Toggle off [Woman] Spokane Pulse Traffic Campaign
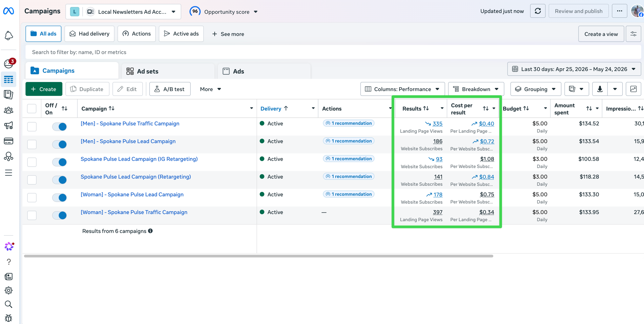The height and width of the screenshot is (324, 644). pyautogui.click(x=60, y=215)
